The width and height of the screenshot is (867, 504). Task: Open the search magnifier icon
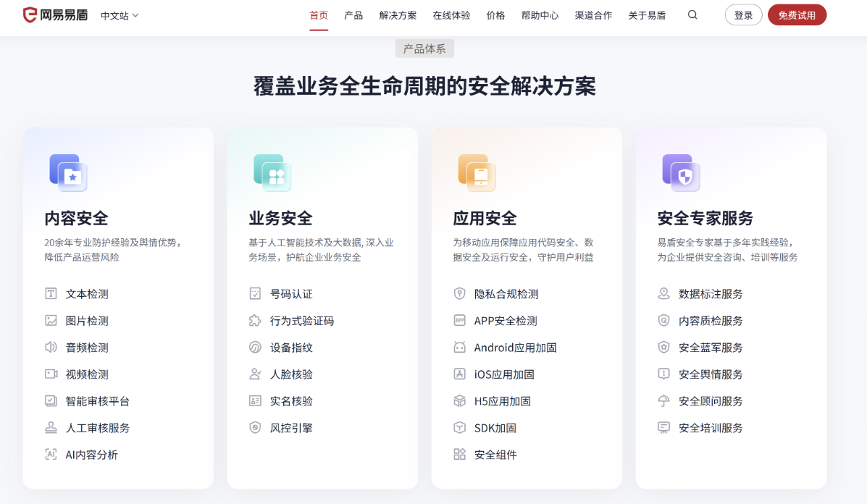tap(692, 14)
